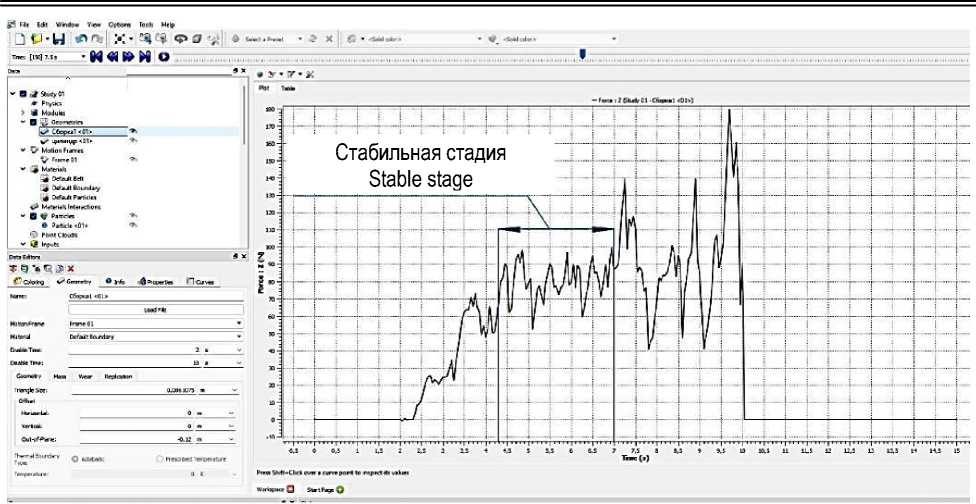
Task: Open the Enable Time unit dropdown
Action: click(240, 350)
